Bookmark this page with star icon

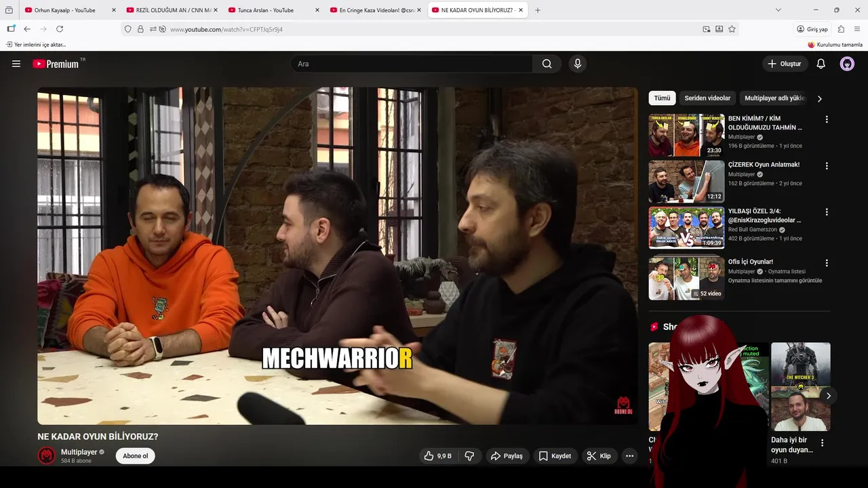tap(732, 29)
